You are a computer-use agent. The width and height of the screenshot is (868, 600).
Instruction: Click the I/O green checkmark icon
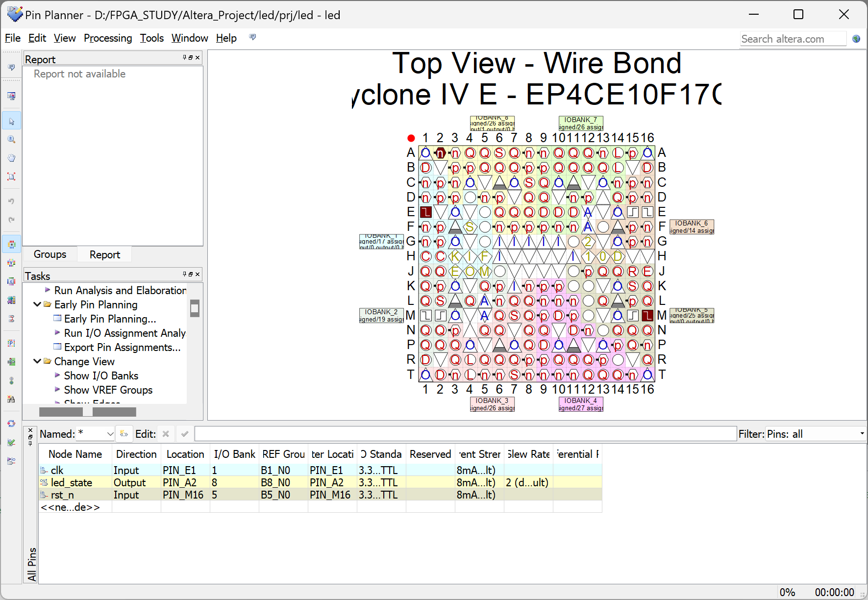11,442
